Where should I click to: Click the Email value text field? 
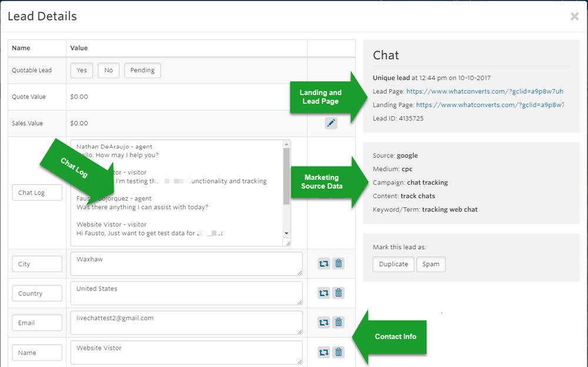[186, 322]
